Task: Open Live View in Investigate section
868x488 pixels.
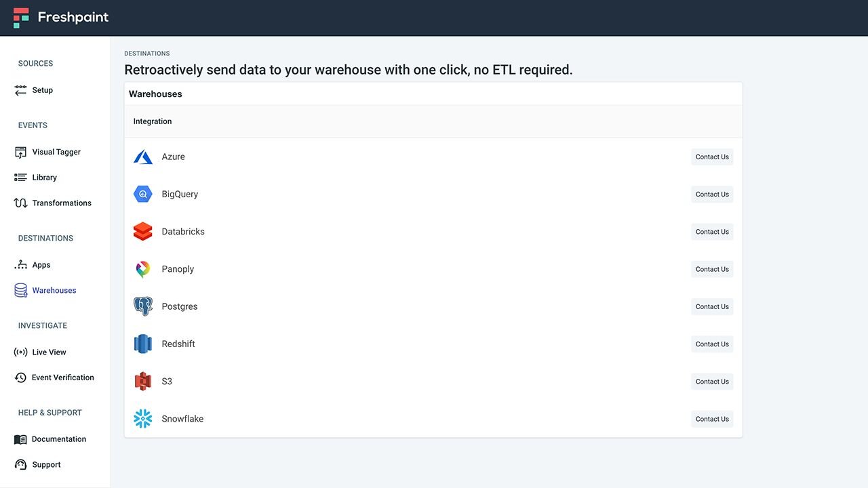Action: click(x=49, y=352)
